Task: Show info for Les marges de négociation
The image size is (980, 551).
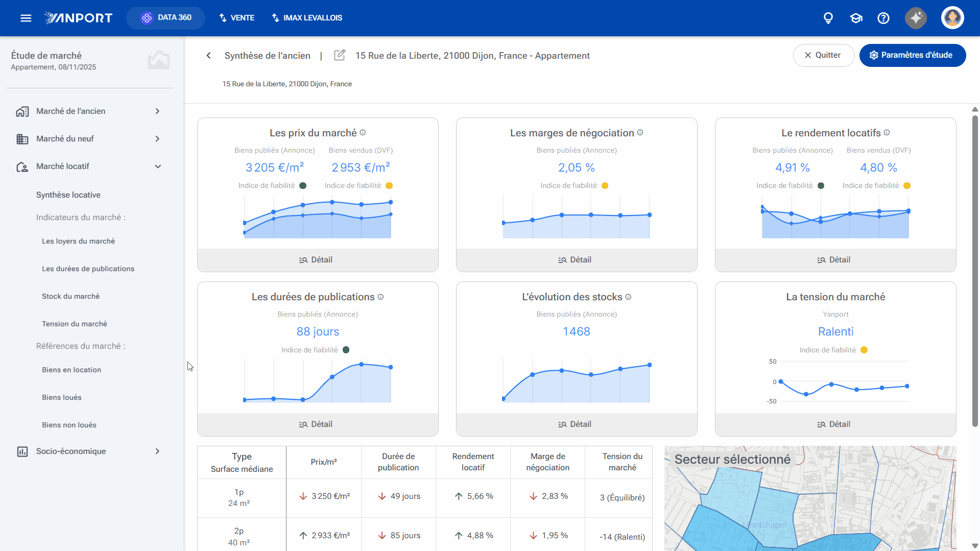Action: [x=640, y=133]
